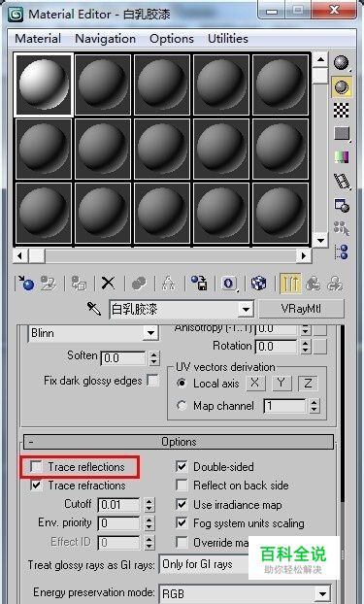Click the VRayMtl material type button

301,309
